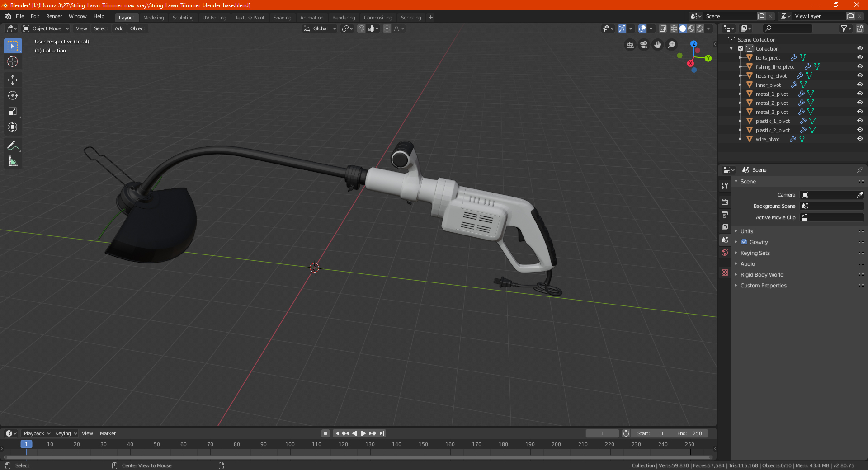Screen dimensions: 868x470
Task: Open the viewport Add menu
Action: [x=119, y=28]
